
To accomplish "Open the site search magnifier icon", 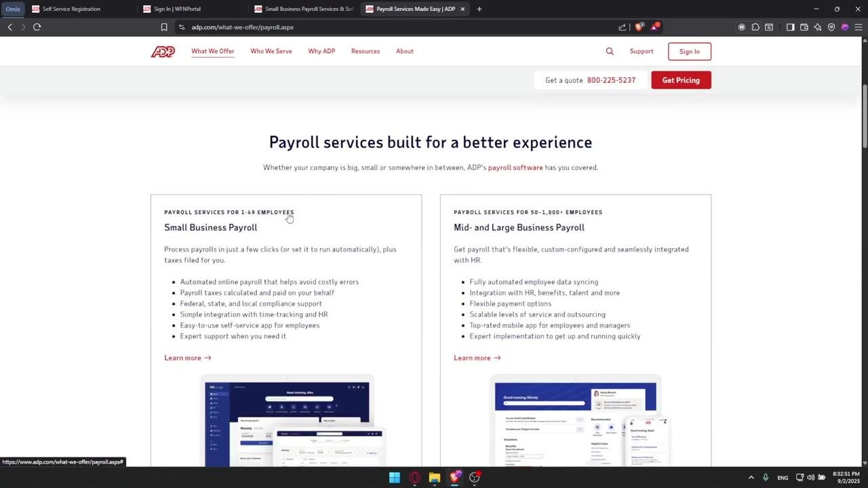I will pyautogui.click(x=610, y=52).
